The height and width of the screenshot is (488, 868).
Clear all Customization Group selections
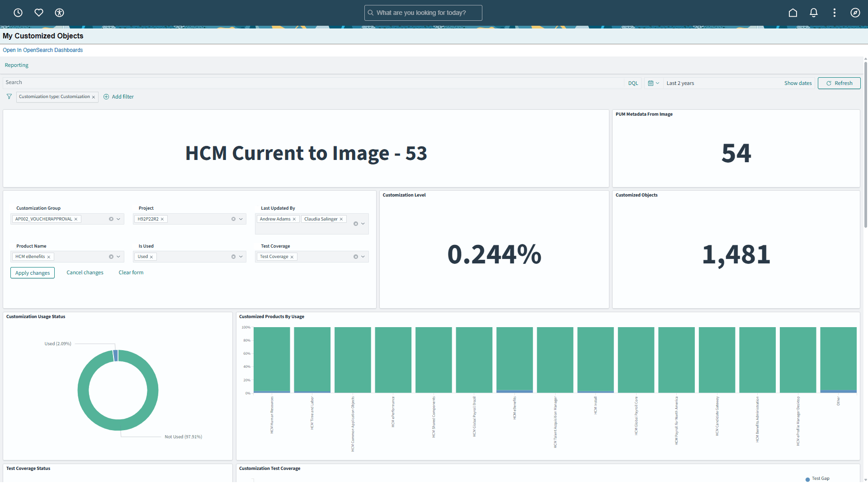pyautogui.click(x=111, y=219)
